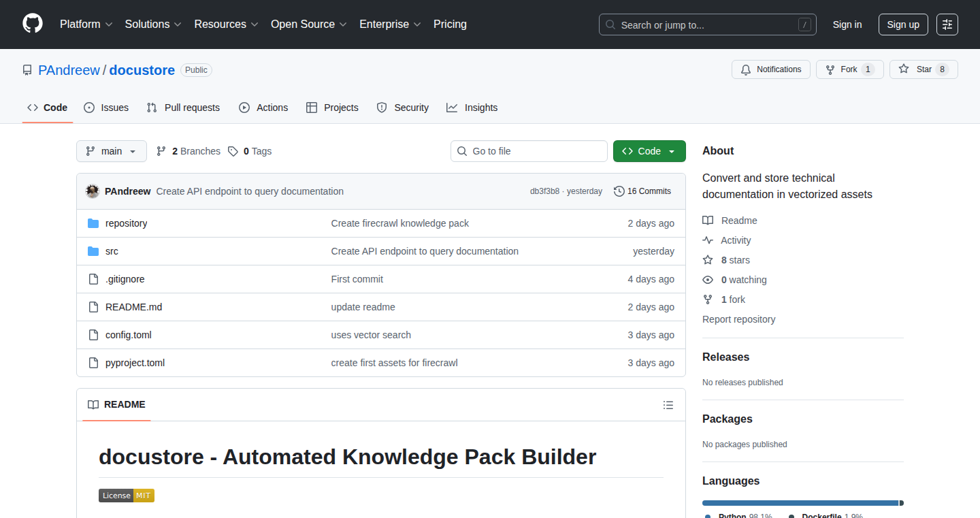Click the .gitignore file icon
The height and width of the screenshot is (518, 980).
pyautogui.click(x=93, y=279)
